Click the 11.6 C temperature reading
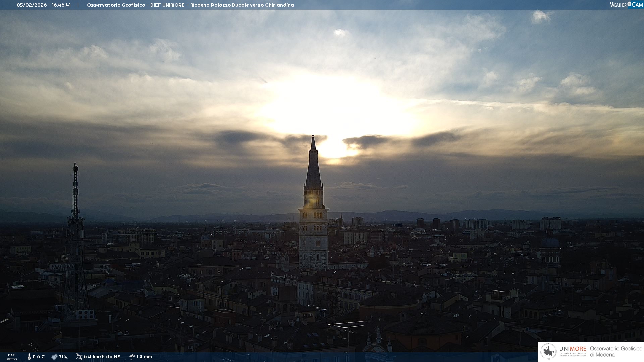The width and height of the screenshot is (644, 362). click(38, 357)
